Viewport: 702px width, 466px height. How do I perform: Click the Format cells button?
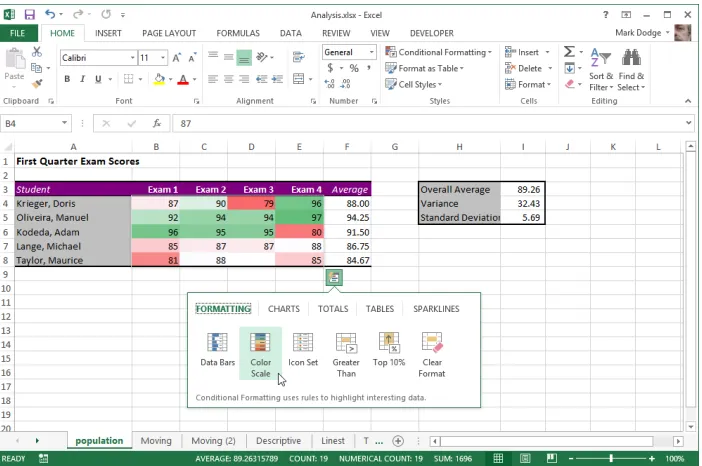[x=527, y=84]
